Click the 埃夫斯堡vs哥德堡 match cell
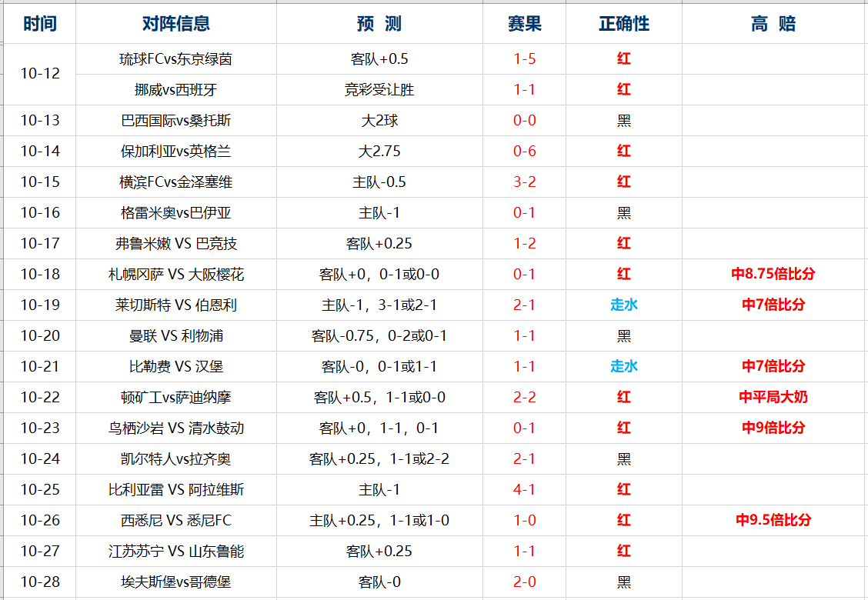Image resolution: width=868 pixels, height=600 pixels. (176, 582)
